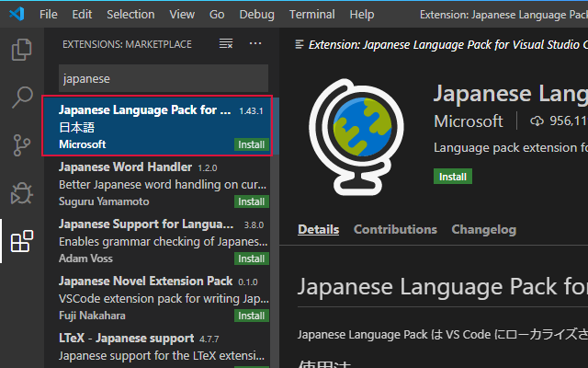Open Extensions more actions ellipsis menu
The image size is (588, 368).
255,43
